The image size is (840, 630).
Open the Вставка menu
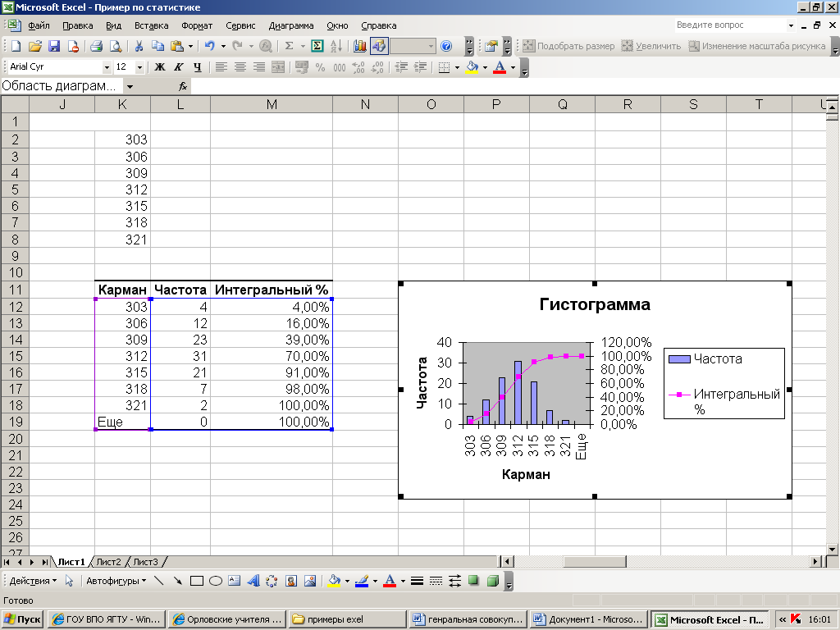152,25
